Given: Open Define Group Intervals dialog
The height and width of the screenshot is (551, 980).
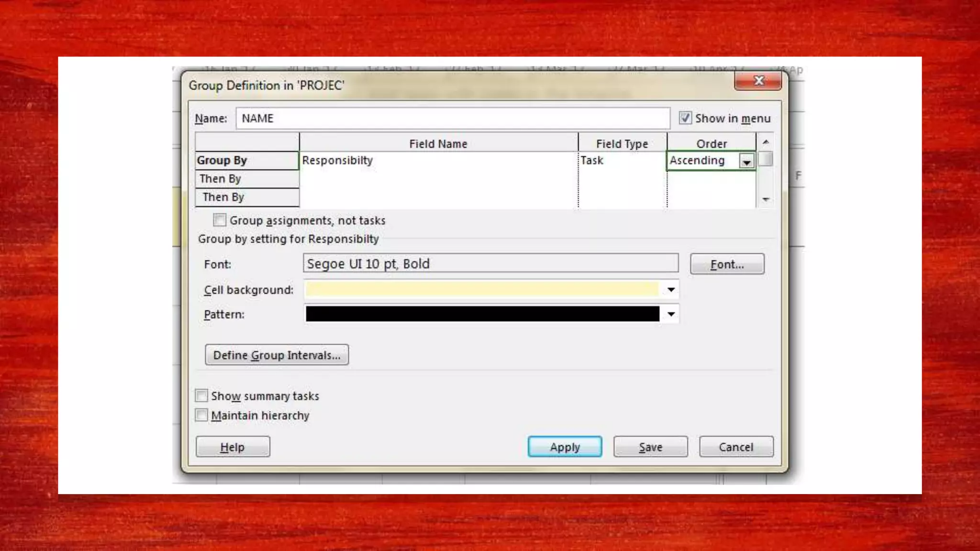Looking at the screenshot, I should pyautogui.click(x=277, y=355).
